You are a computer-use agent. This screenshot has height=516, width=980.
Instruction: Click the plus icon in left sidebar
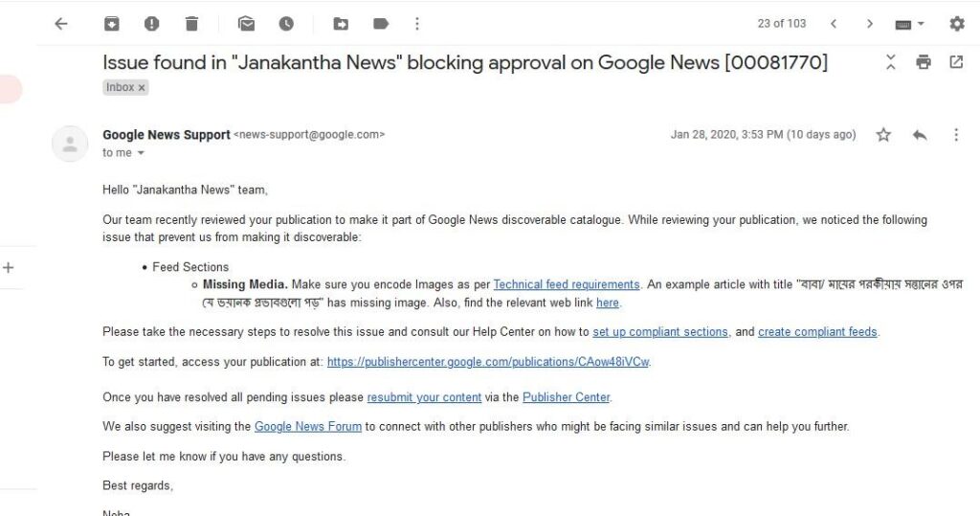(8, 268)
